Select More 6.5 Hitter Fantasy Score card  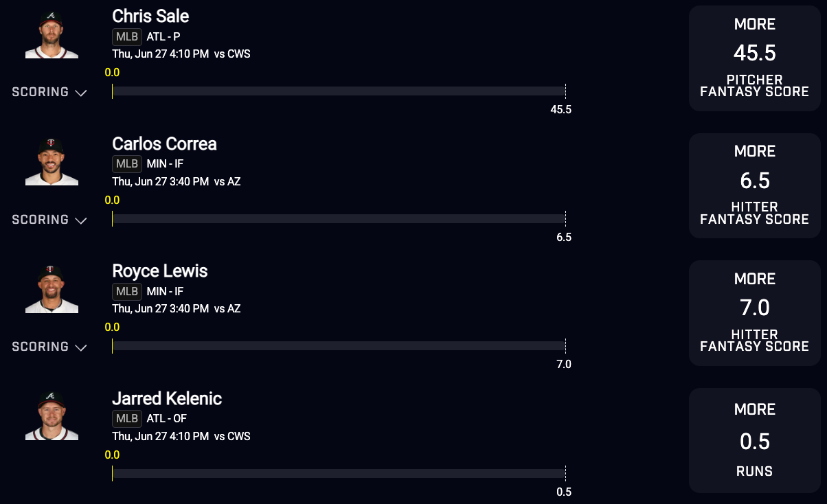754,185
